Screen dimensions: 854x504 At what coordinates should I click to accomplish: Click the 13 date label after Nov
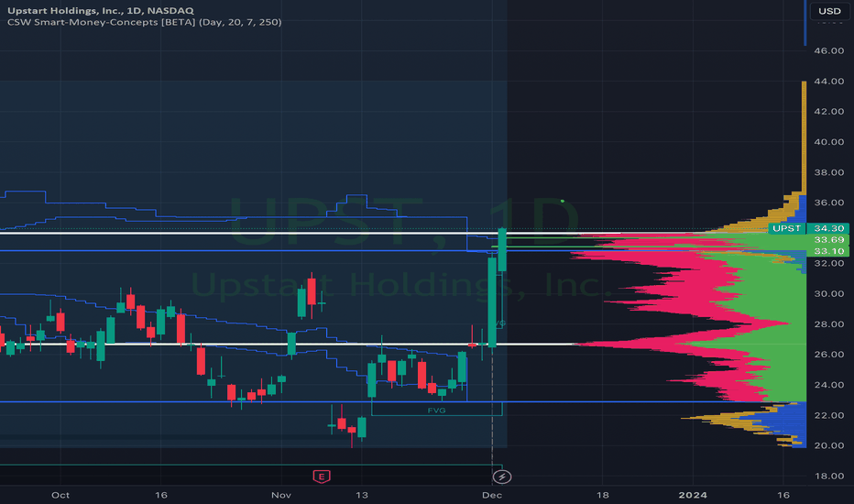click(362, 495)
